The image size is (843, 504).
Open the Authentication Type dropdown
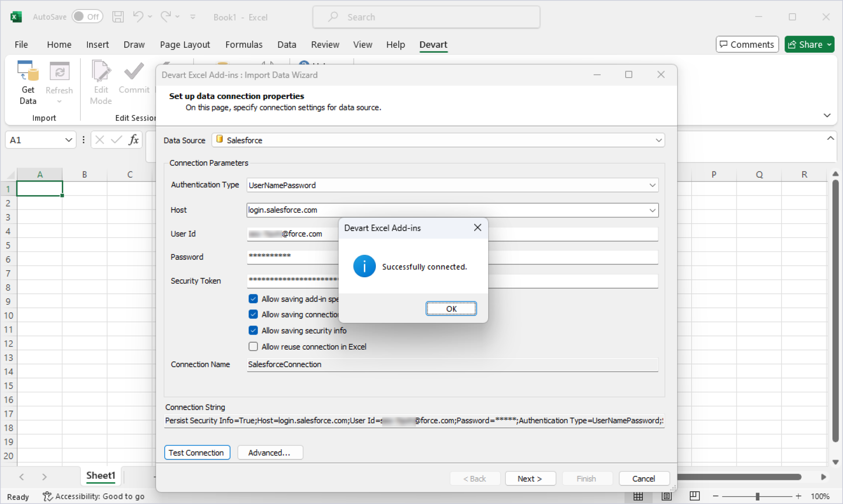point(652,185)
